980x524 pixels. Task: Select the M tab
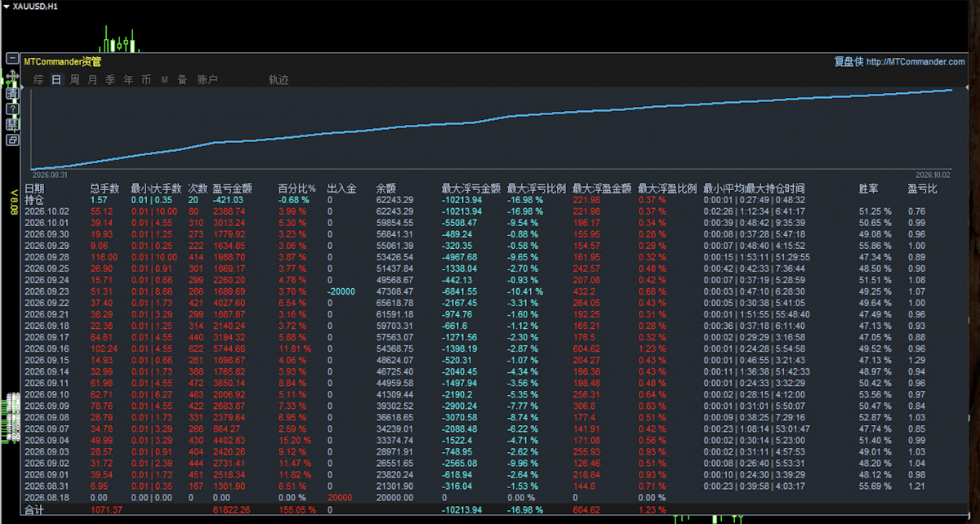tap(164, 80)
